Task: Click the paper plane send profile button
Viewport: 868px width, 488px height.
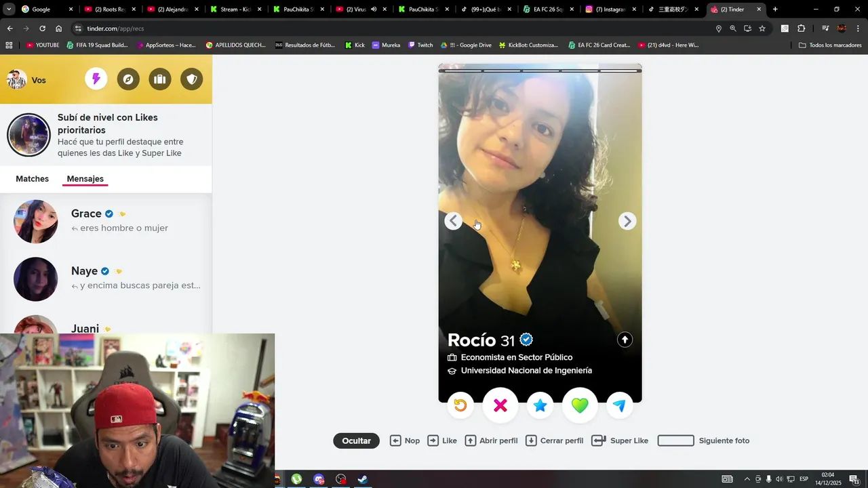Action: [619, 405]
